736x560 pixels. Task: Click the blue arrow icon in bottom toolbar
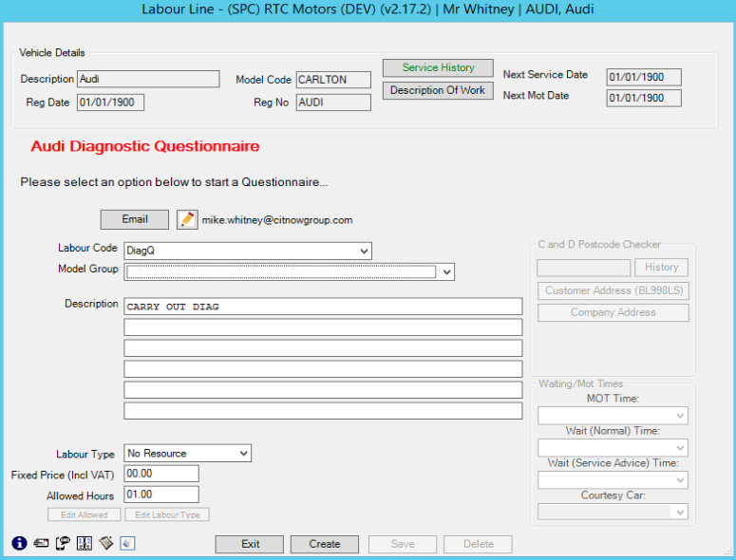coord(127,543)
